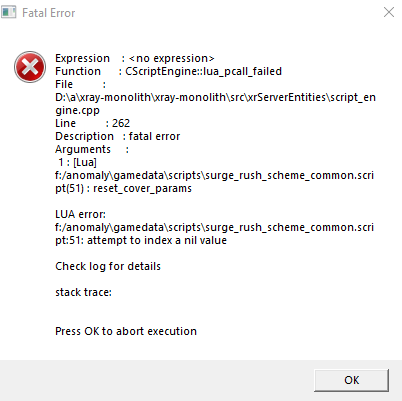
Task: Select the 'Description : fatal error' line
Action: tap(117, 136)
